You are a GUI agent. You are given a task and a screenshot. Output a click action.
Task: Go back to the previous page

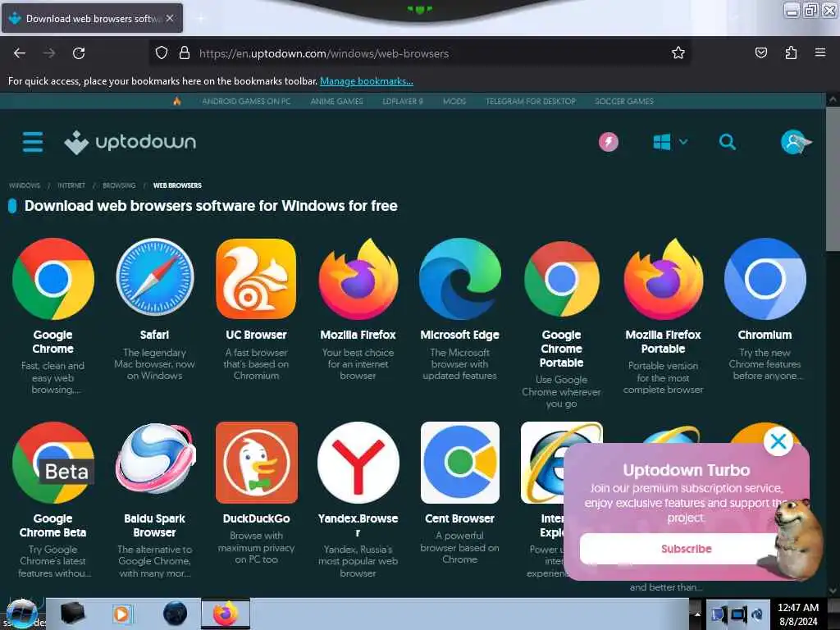pos(20,53)
